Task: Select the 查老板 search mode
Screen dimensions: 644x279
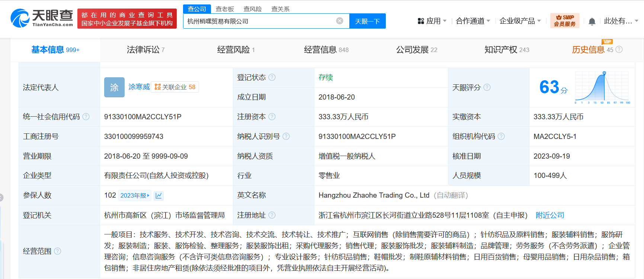Action: click(x=225, y=9)
